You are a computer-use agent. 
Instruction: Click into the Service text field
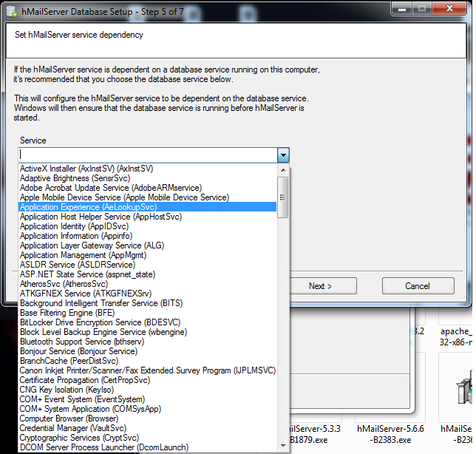click(148, 155)
